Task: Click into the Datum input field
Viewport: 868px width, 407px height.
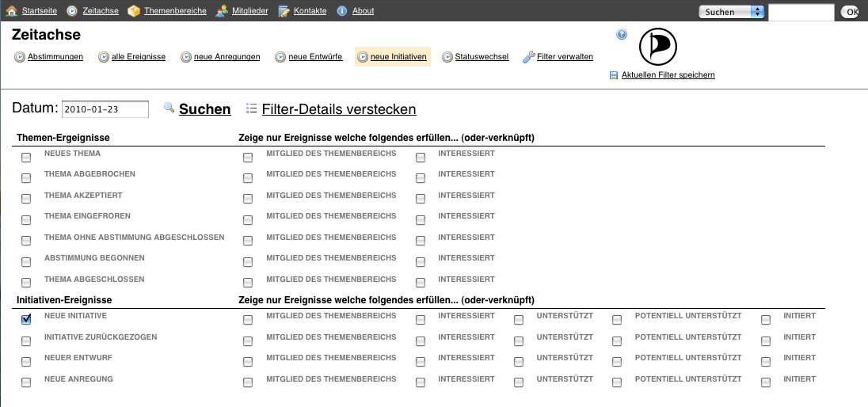Action: click(105, 109)
